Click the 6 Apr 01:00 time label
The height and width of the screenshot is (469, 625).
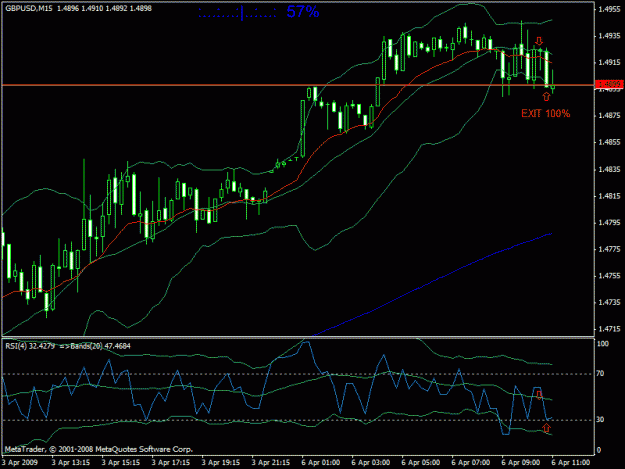(320, 463)
